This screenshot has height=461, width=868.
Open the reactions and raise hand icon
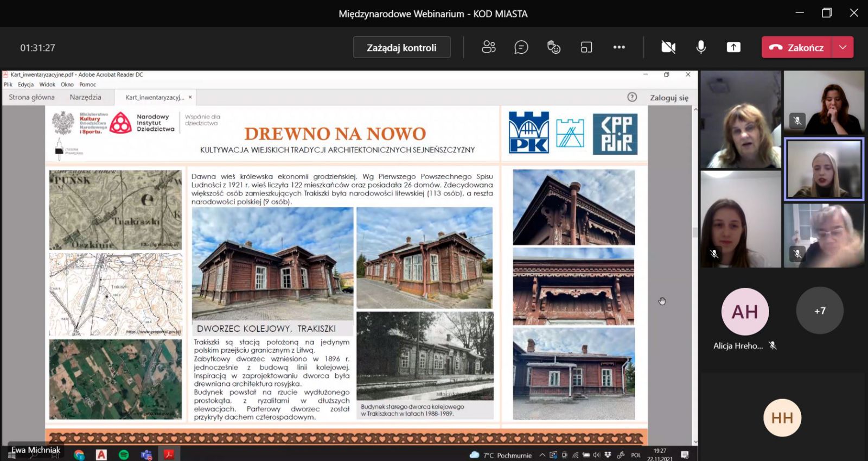tap(553, 47)
